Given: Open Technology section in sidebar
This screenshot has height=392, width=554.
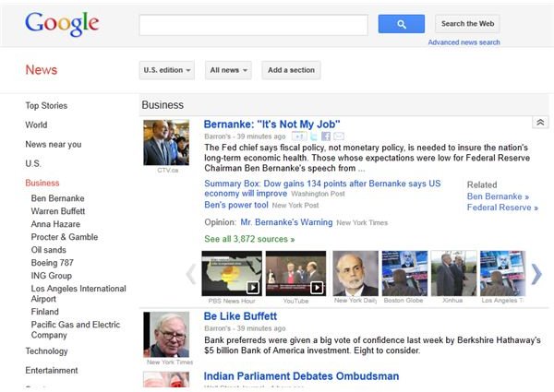Looking at the screenshot, I should click(x=46, y=351).
